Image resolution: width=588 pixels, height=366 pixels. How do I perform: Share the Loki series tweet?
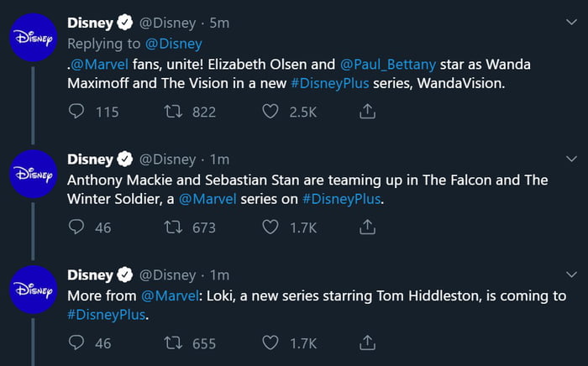[x=367, y=342]
